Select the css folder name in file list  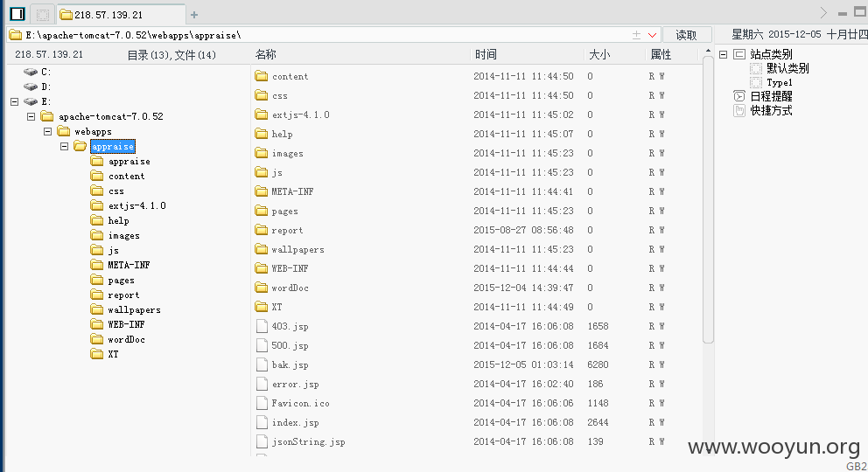(279, 95)
